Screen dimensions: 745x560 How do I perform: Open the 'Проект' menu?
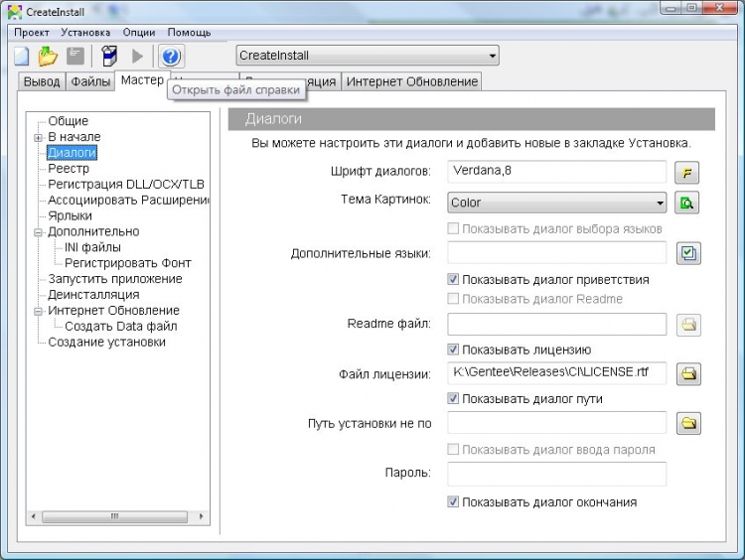32,33
